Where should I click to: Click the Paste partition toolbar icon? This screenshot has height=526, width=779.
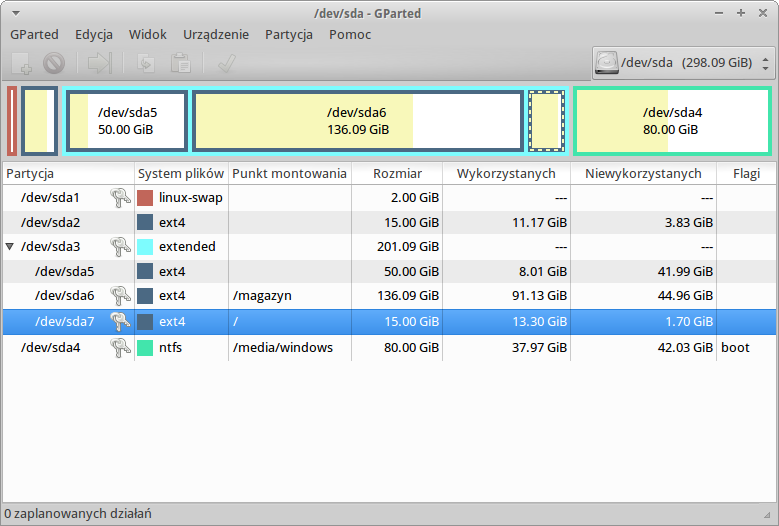(180, 64)
